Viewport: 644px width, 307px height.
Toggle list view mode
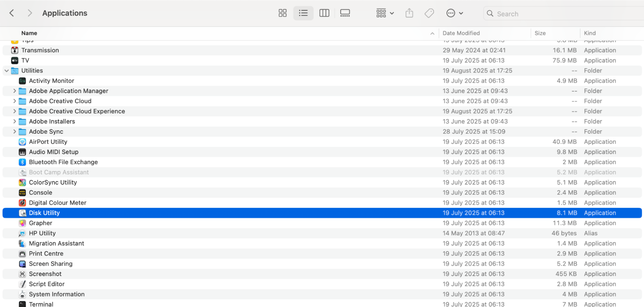click(303, 13)
